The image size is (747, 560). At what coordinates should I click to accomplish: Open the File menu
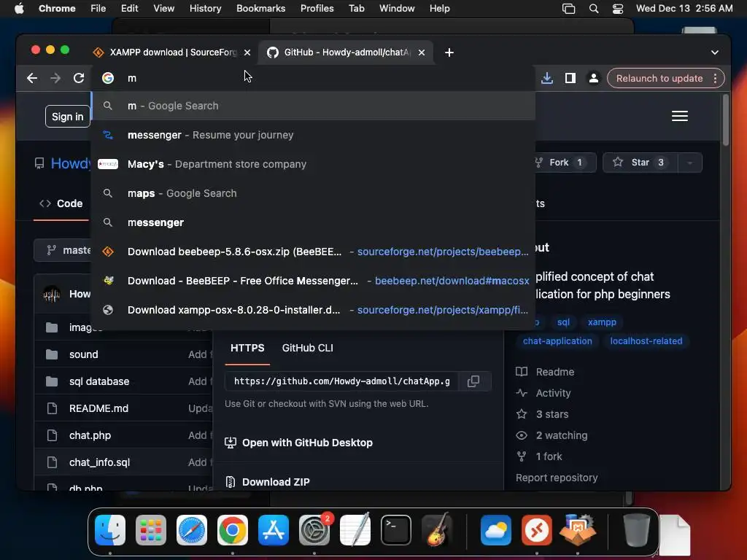point(98,9)
